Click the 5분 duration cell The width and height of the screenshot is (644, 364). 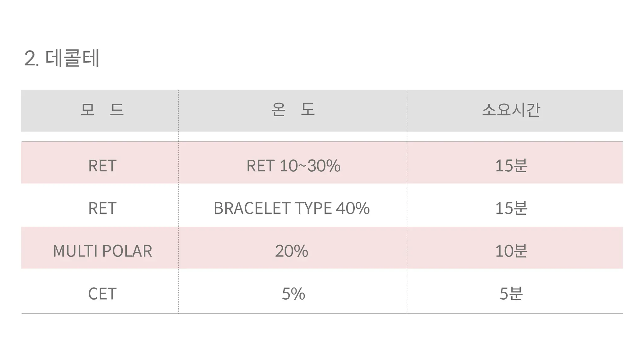[511, 294]
